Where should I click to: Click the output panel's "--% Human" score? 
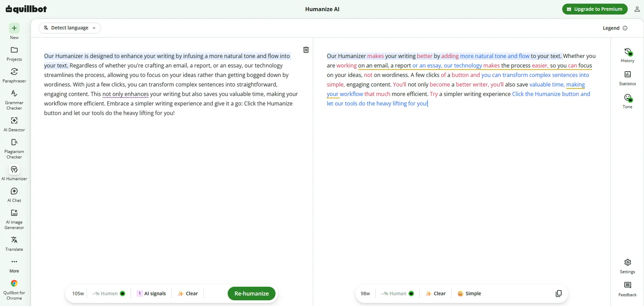click(x=397, y=294)
